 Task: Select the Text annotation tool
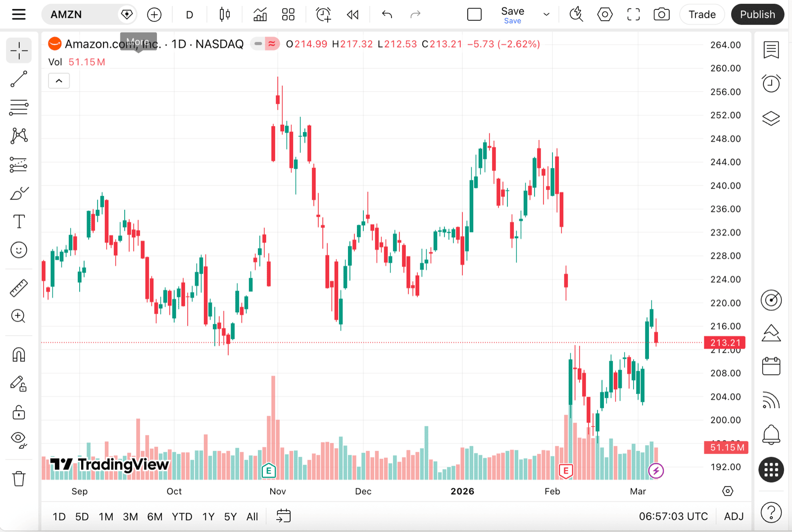(18, 221)
